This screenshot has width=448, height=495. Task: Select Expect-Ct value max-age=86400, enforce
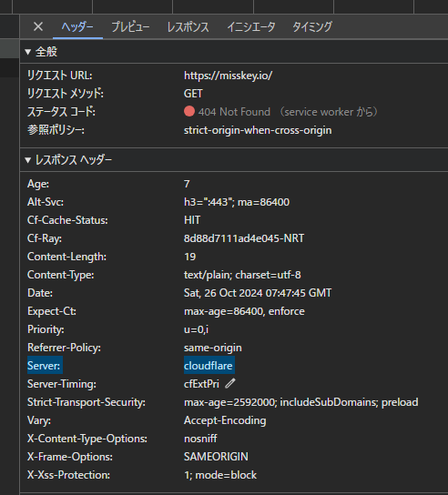(244, 311)
